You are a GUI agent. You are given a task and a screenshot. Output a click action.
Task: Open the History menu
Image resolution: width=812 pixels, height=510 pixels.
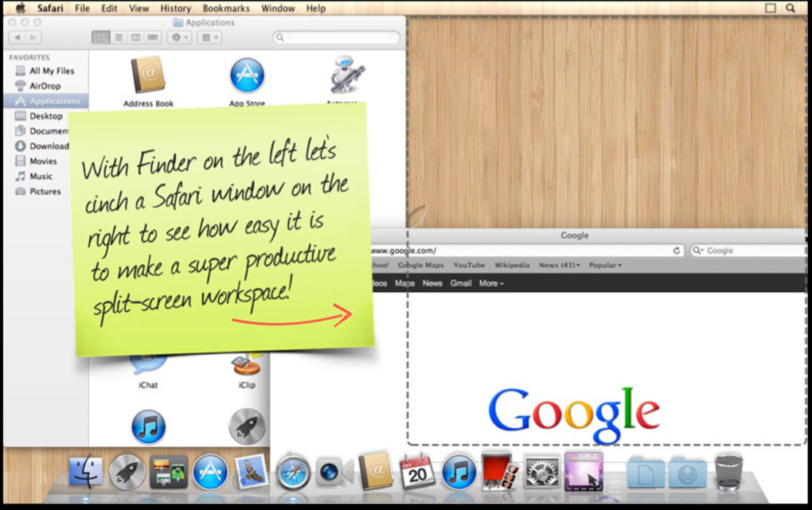click(176, 8)
